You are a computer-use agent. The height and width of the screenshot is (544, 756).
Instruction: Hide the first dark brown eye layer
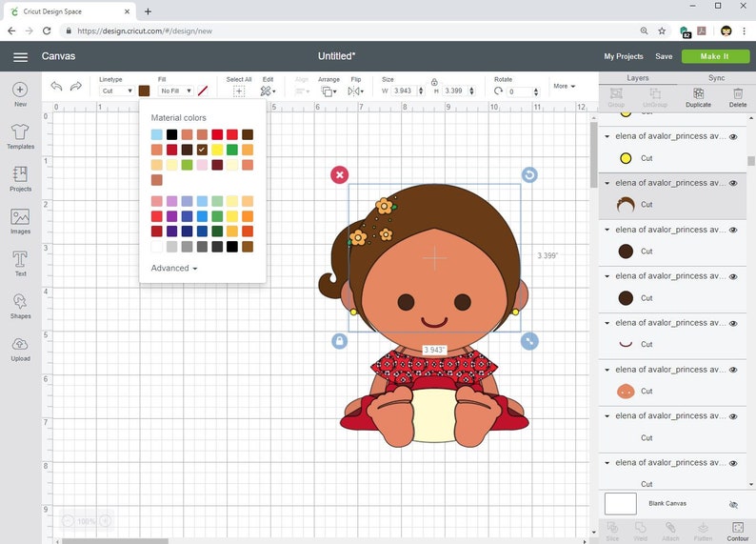pos(733,230)
